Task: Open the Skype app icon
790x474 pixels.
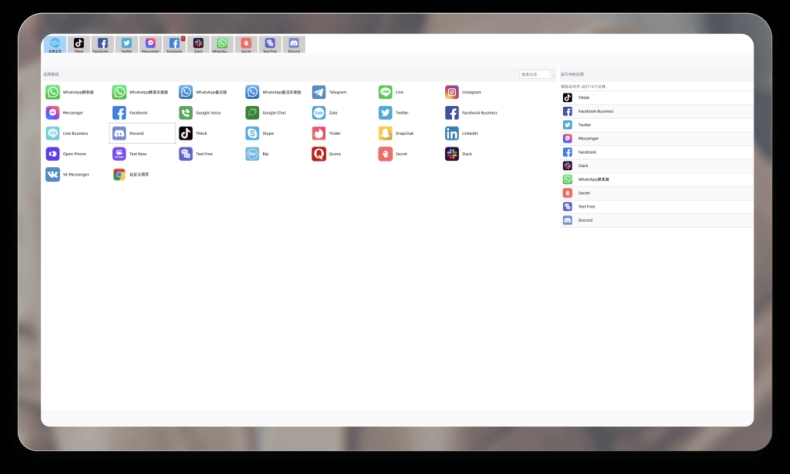Action: (x=252, y=133)
